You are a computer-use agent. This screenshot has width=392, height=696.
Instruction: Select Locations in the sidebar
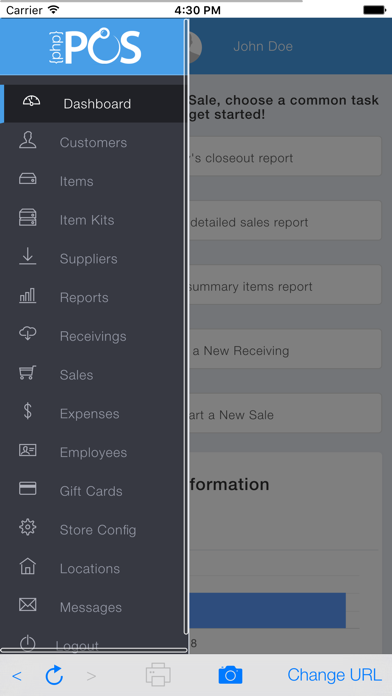[x=92, y=569]
